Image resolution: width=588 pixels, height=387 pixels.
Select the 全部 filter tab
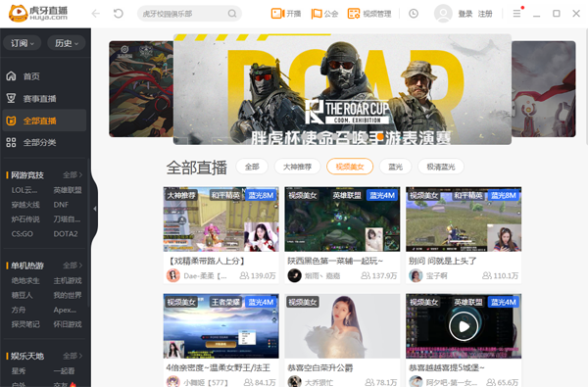(x=252, y=167)
